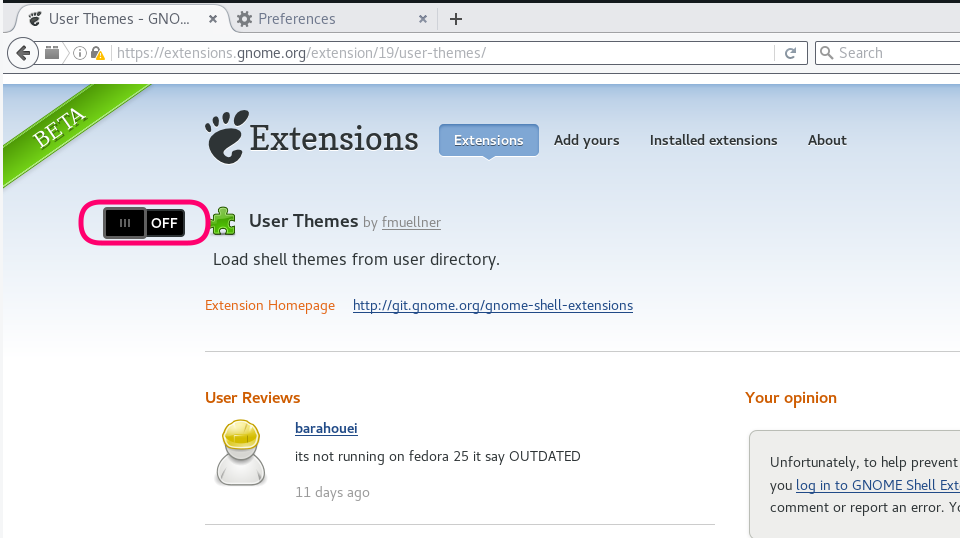Switch to the Preferences tab

pyautogui.click(x=333, y=19)
